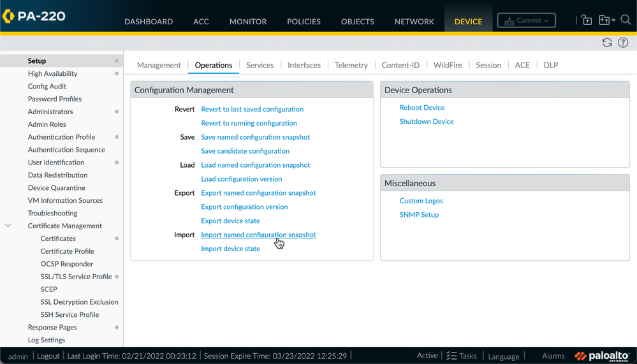Click Import named configuration snapshot link
637x364 pixels.
point(258,235)
